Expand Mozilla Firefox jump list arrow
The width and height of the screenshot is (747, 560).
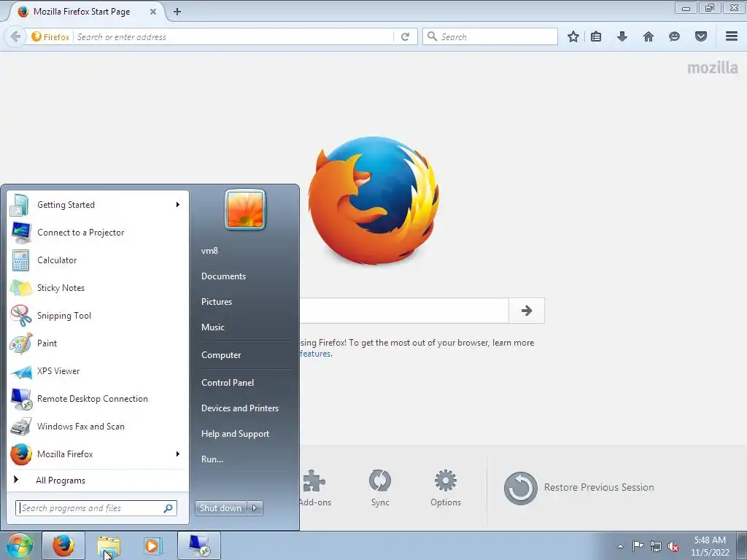pyautogui.click(x=178, y=454)
